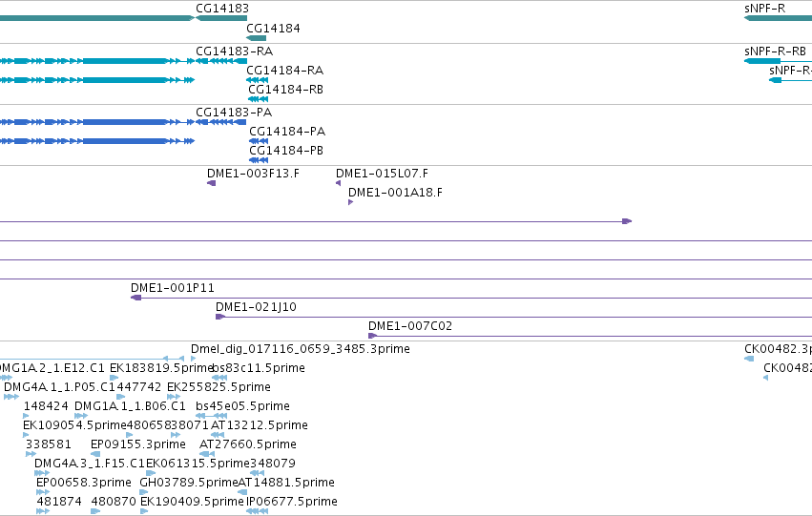Open the CG14183-RA transcript label

[234, 52]
